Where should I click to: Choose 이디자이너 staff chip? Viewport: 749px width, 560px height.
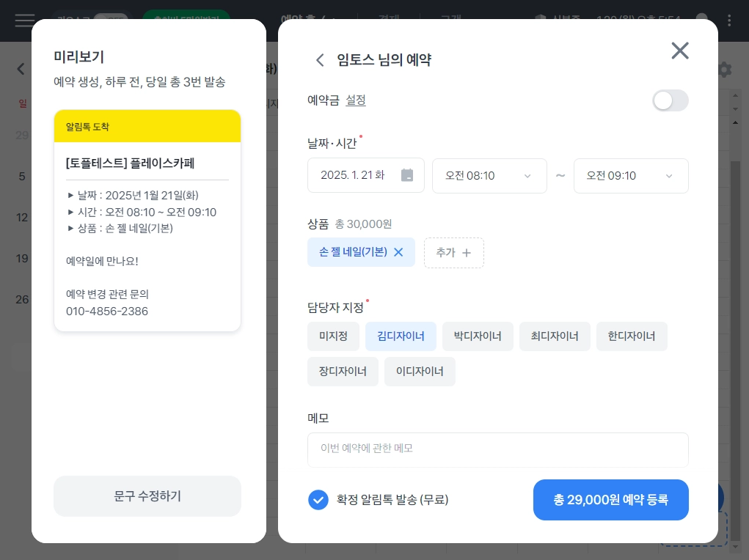[420, 372]
